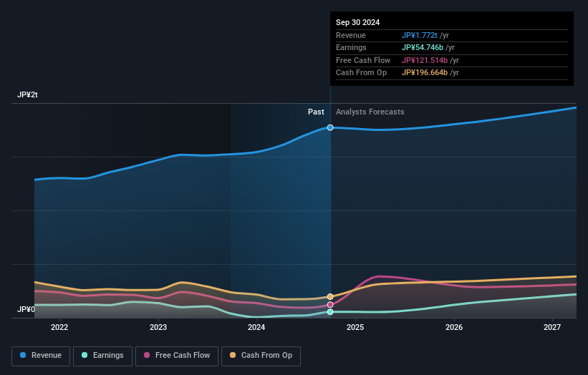Click the Analysts Forecasts label
588x375 pixels.
[x=370, y=112]
